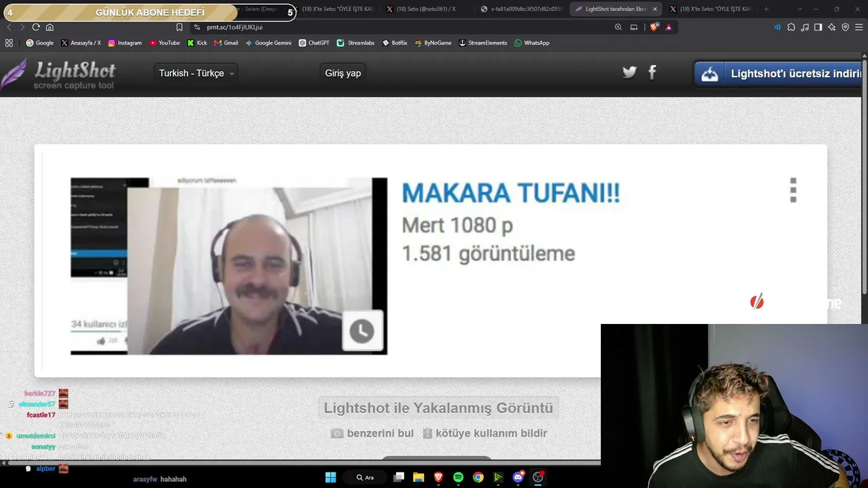This screenshot has width=868, height=488.
Task: Switch to the LightShot tarafından tab
Action: pyautogui.click(x=615, y=9)
